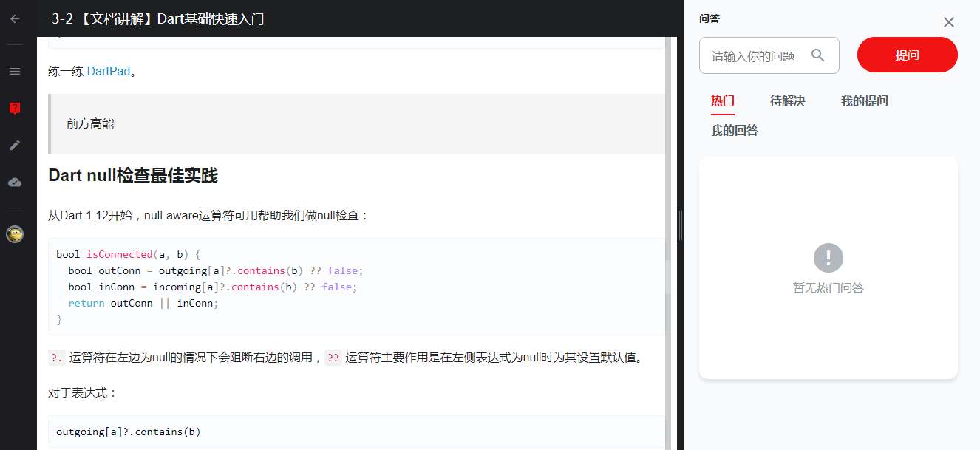
Task: Open the red Q&A question icon
Action: (15, 109)
